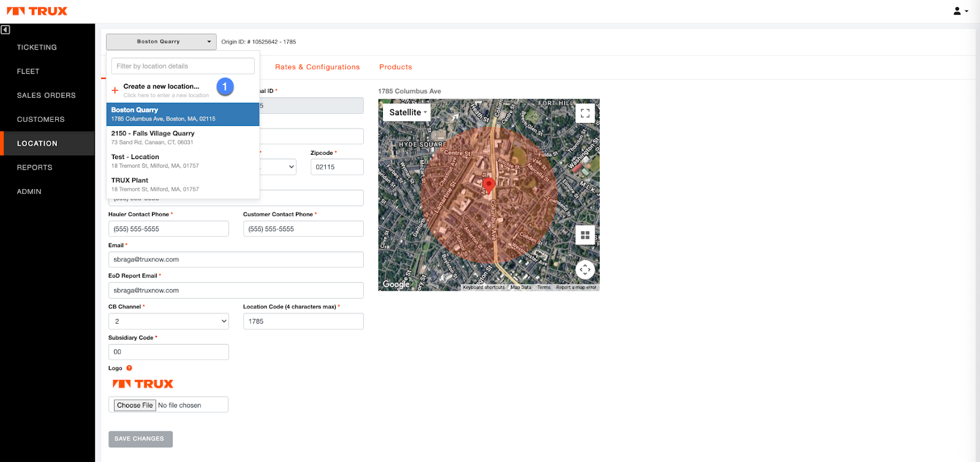This screenshot has height=462, width=980.
Task: Open the Satellite map type dropdown
Action: 408,113
